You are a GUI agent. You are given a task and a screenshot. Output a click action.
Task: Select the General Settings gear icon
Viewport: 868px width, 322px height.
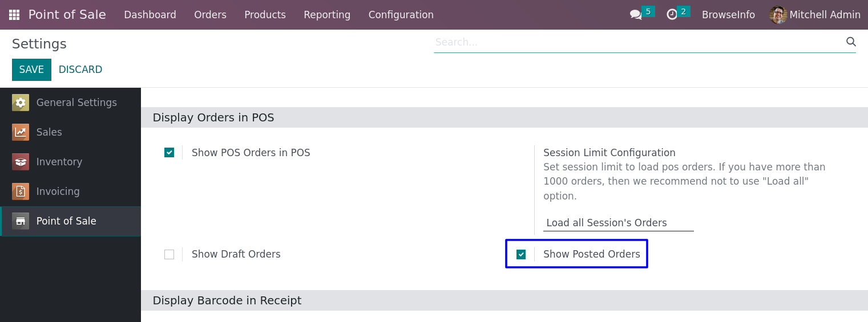[x=21, y=103]
